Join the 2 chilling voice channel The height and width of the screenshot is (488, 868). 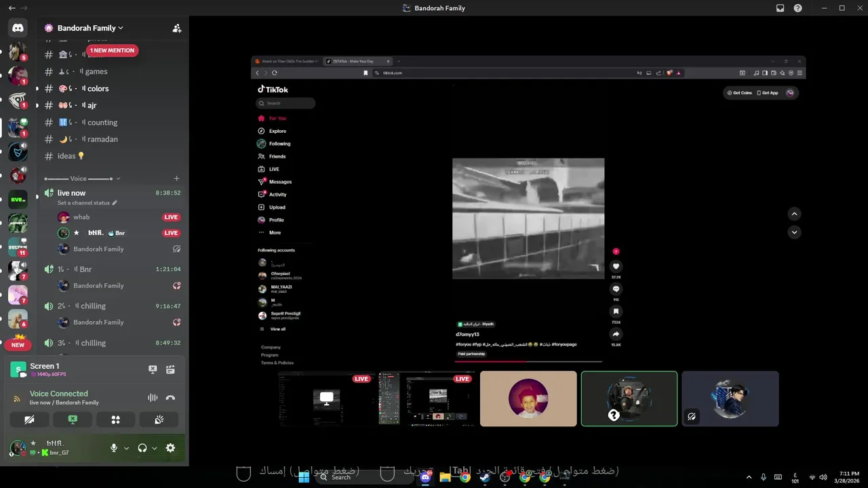[x=112, y=306]
